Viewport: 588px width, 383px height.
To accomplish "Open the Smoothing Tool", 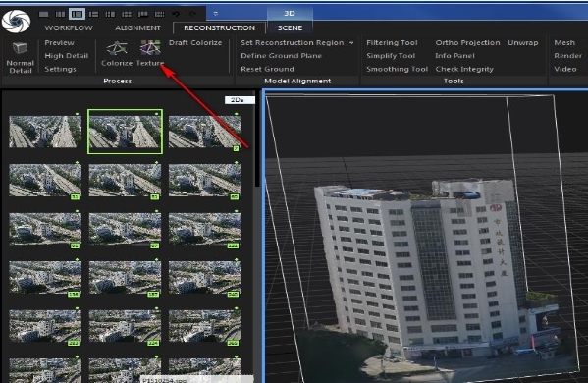I will (x=398, y=69).
